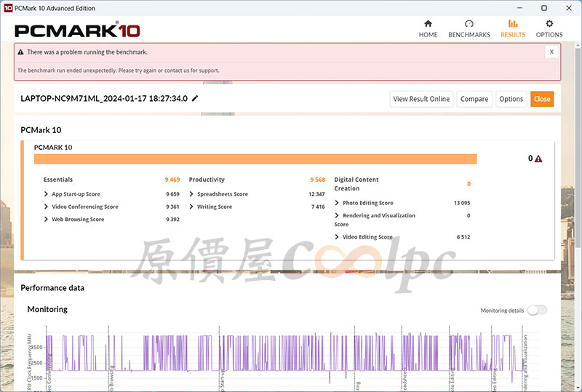Click the Productivity score 9 568
Image resolution: width=582 pixels, height=392 pixels.
318,180
